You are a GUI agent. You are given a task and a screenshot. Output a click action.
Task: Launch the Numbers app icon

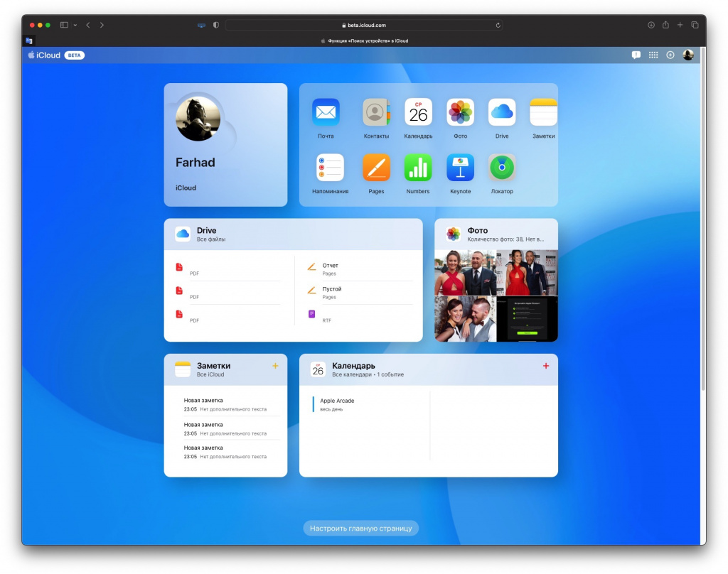coord(418,168)
